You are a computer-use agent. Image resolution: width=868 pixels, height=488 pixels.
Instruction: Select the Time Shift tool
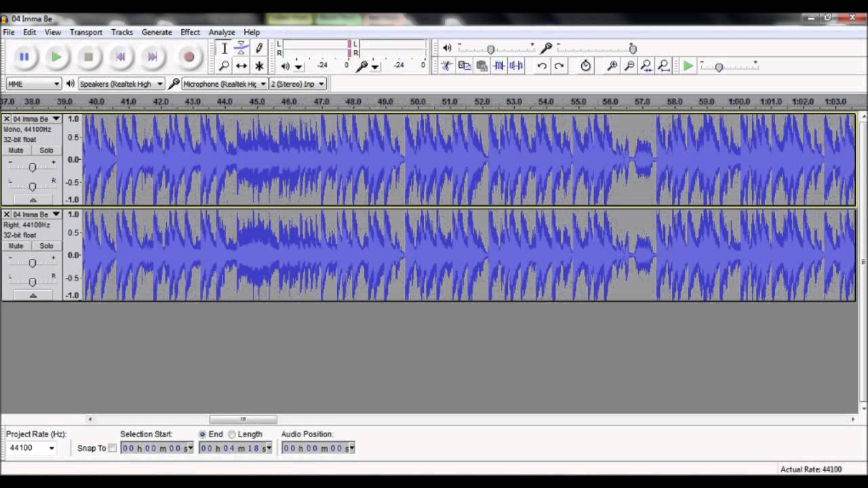tap(241, 66)
